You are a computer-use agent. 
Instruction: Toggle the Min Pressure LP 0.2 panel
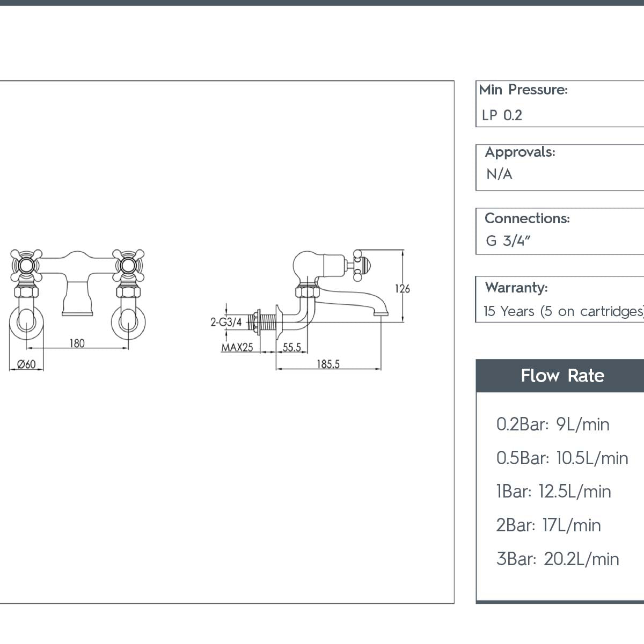coord(558,103)
